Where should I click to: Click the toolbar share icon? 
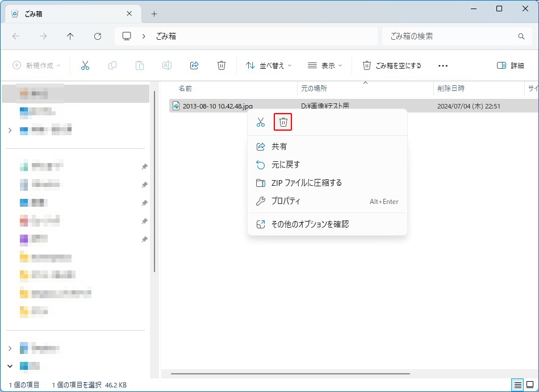click(x=194, y=65)
